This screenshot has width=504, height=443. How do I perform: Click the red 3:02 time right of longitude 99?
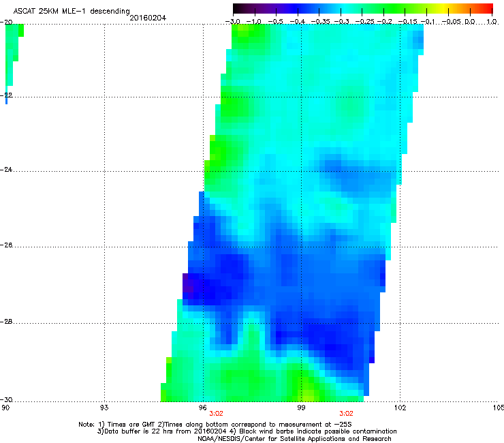tap(346, 414)
